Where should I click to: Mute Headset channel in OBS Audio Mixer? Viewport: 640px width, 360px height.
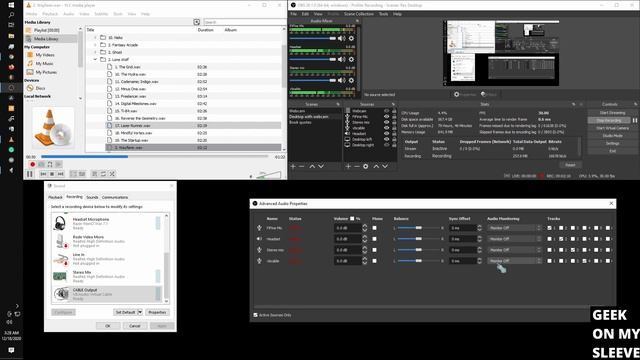pos(342,60)
